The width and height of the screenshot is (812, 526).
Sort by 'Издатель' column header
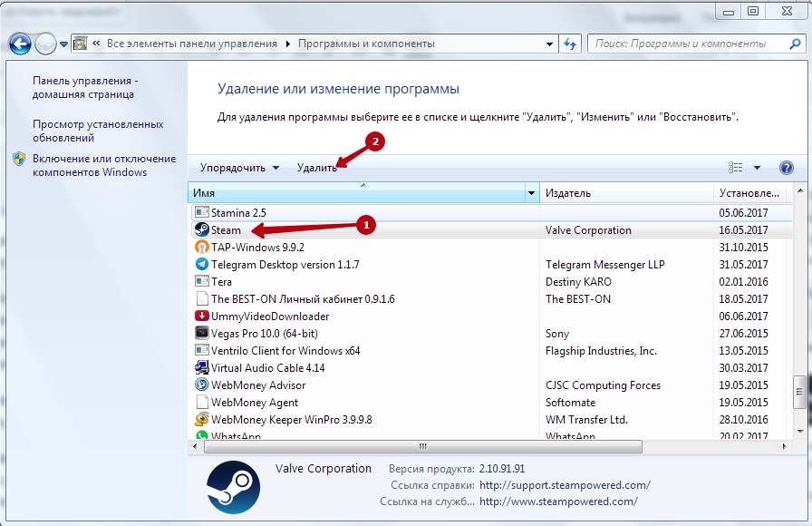(626, 193)
